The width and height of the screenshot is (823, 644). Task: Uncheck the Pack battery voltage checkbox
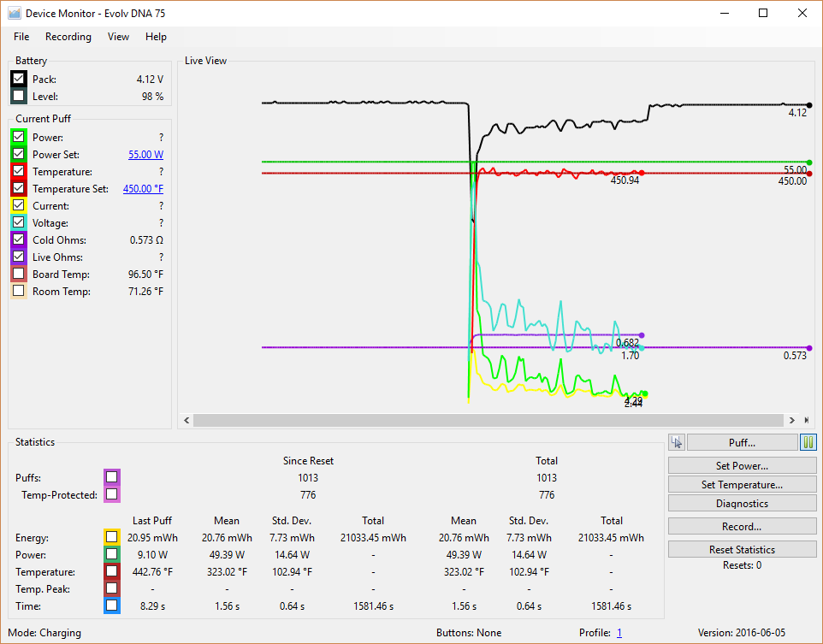pos(19,79)
